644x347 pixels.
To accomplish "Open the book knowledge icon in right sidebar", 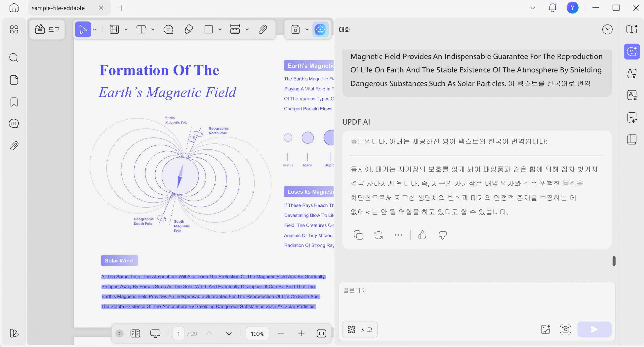I will coord(632,139).
